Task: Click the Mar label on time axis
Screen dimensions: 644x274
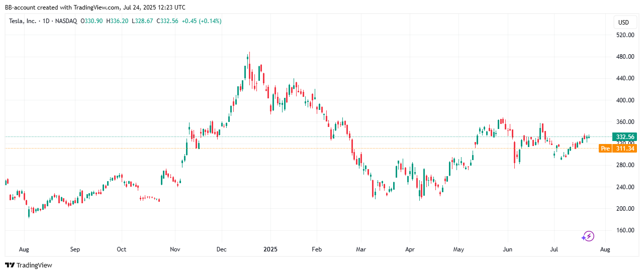Action: click(x=360, y=249)
